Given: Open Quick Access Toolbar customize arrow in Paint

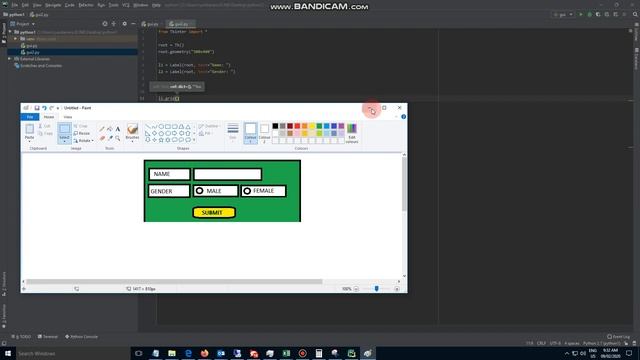Looking at the screenshot, I should (58, 108).
